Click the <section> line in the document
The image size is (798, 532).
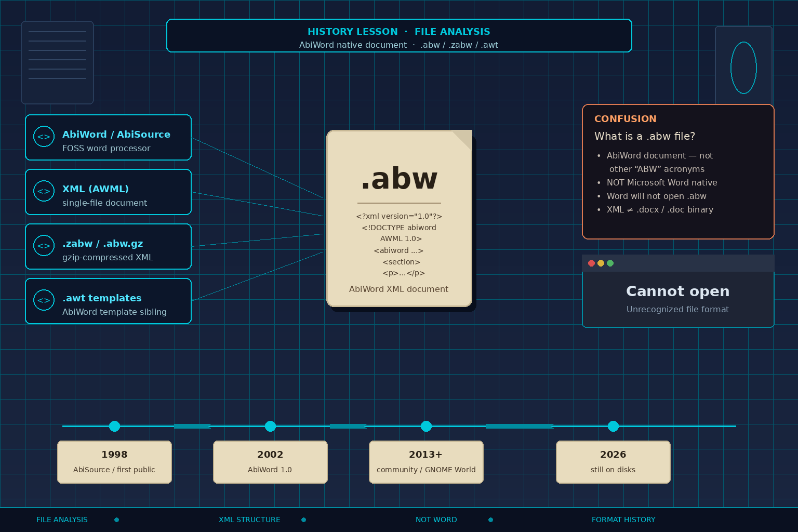tap(401, 262)
